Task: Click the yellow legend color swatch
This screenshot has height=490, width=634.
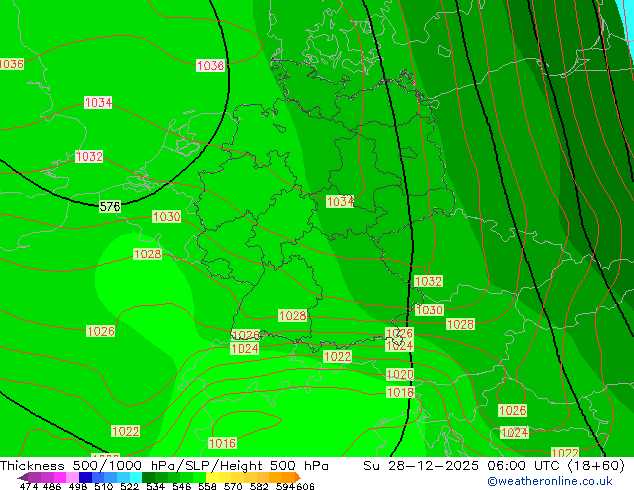Action: click(x=212, y=477)
